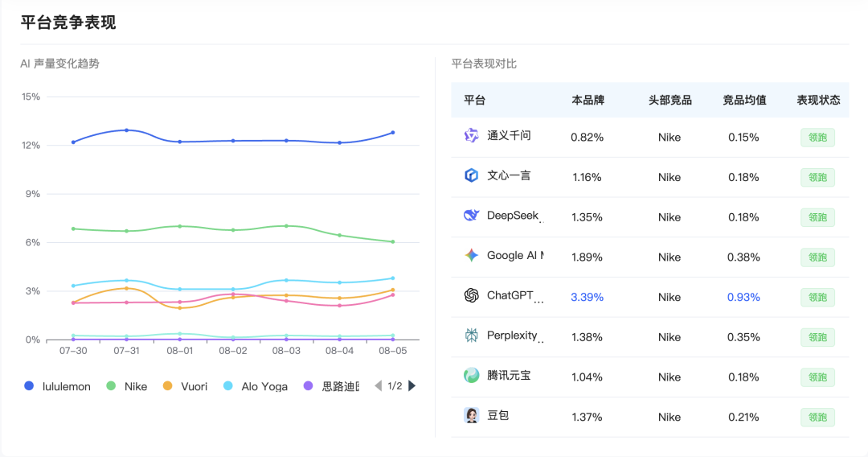Select the 0.82% brand value cell
This screenshot has height=457, width=868.
coord(587,138)
